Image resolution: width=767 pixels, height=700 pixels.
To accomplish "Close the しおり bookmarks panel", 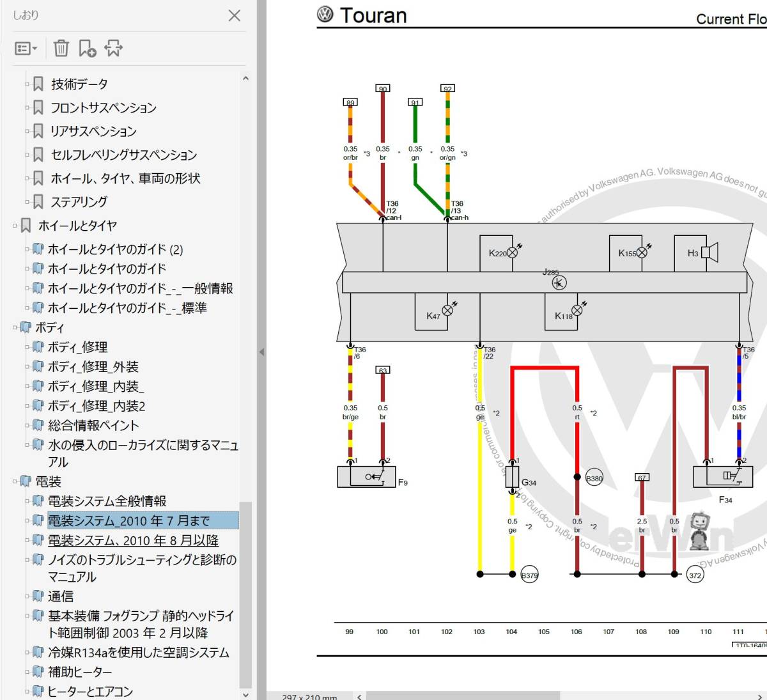I will tap(235, 15).
